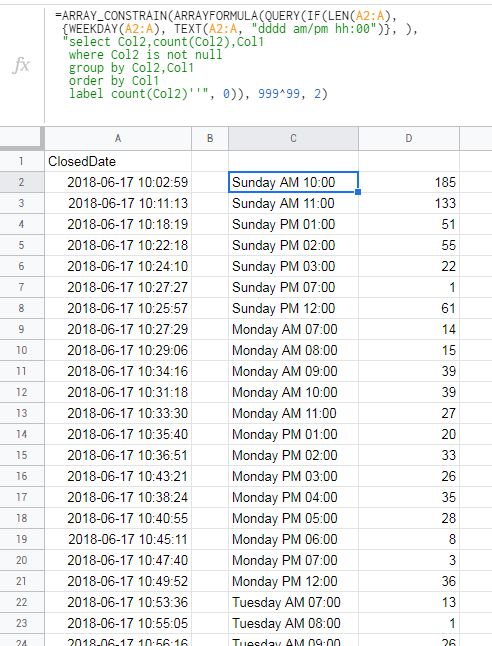Click the ClosedDate header cell
This screenshot has height=646, width=492.
pos(118,161)
